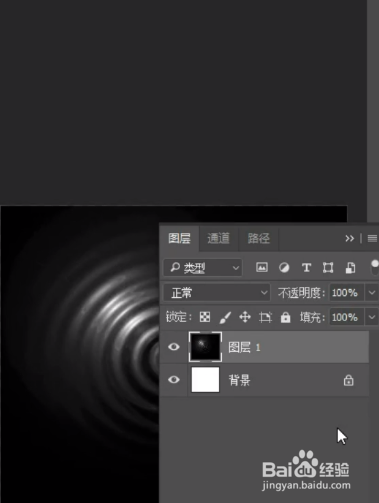
Task: Hide 图层 1 with eye icon
Action: point(174,347)
